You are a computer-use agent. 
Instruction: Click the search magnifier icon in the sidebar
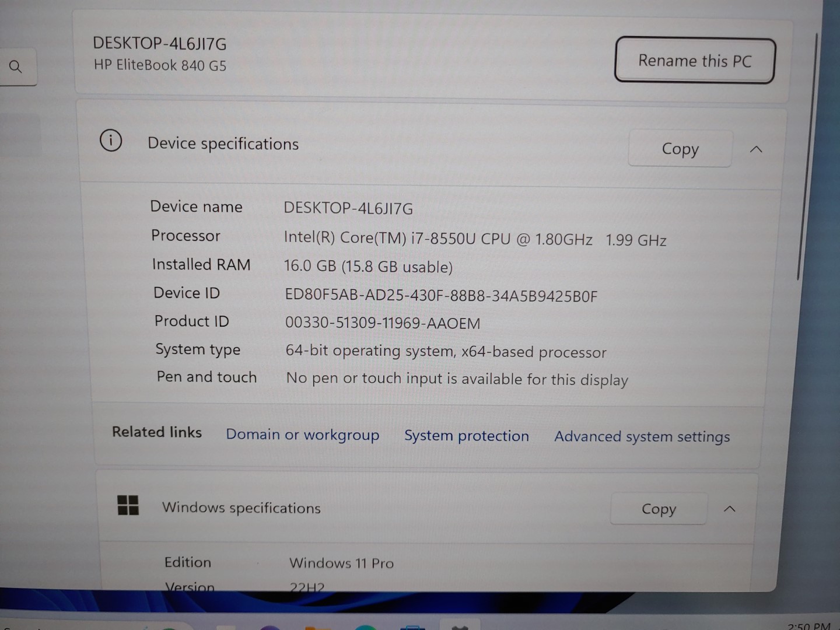[16, 67]
